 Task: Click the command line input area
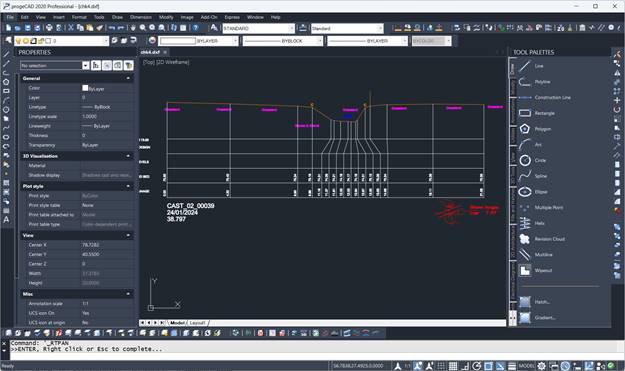click(x=311, y=356)
